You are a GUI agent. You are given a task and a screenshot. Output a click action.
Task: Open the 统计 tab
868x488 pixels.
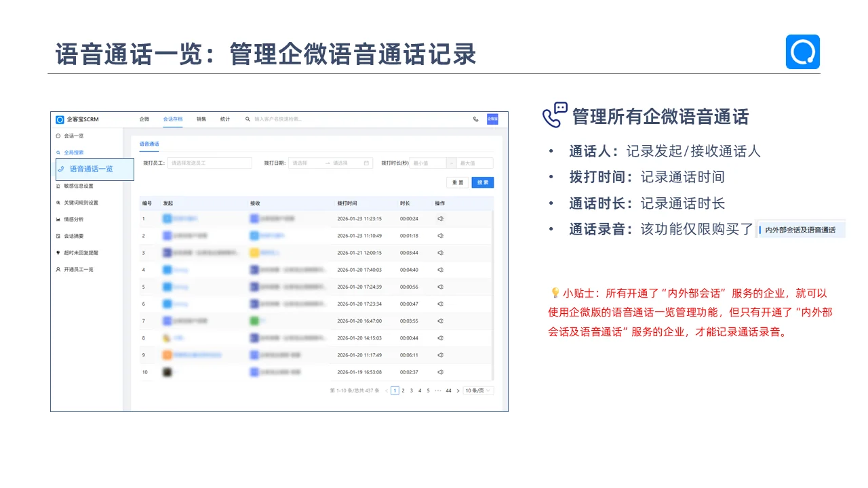(225, 119)
